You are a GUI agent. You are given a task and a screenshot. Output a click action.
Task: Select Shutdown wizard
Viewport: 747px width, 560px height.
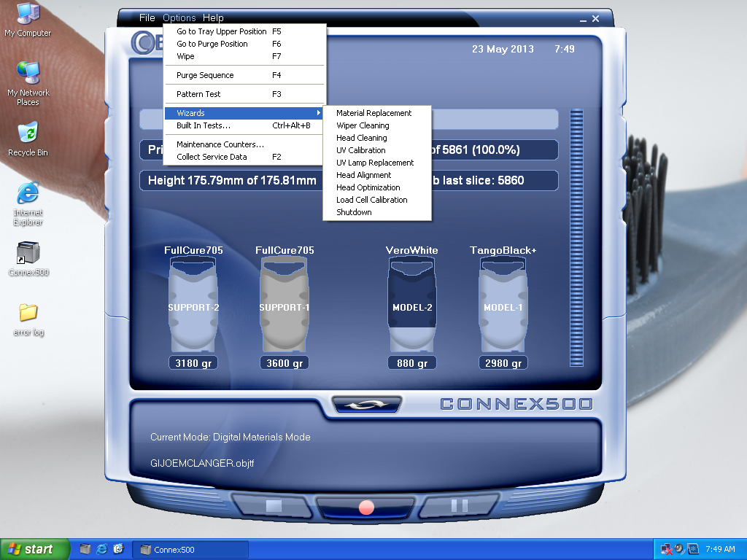(x=377, y=212)
